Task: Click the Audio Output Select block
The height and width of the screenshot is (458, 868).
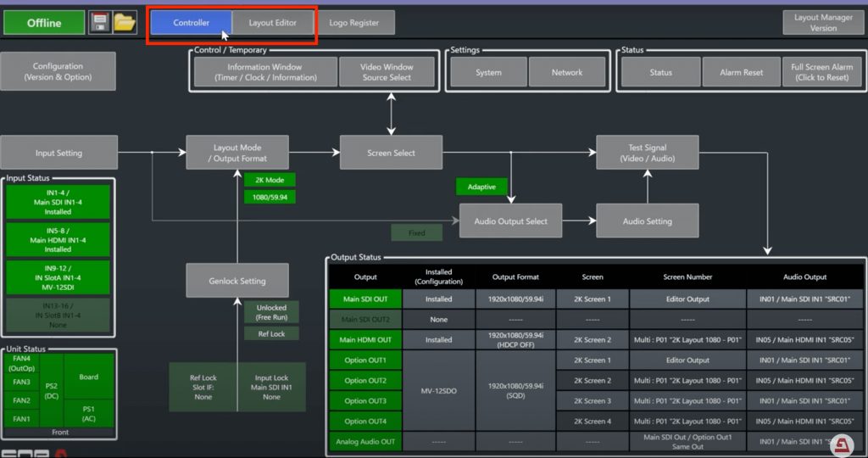Action: (x=511, y=221)
